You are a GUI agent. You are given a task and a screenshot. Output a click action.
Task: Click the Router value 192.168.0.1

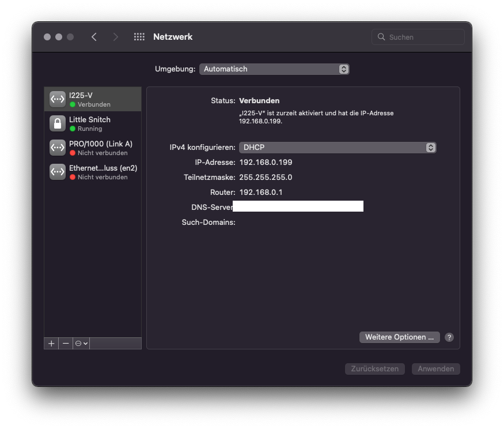(261, 193)
